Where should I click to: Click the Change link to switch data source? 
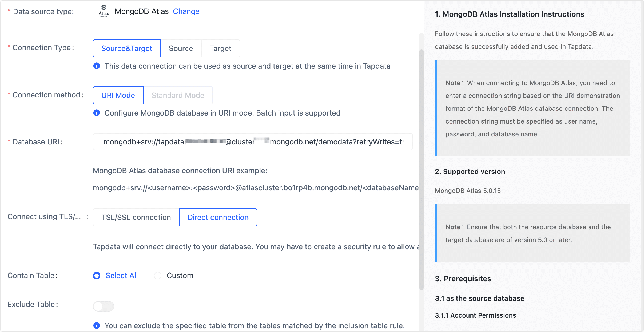[186, 11]
